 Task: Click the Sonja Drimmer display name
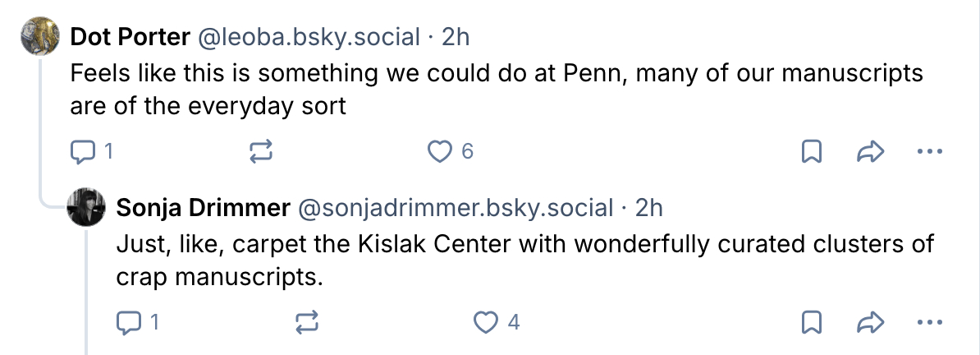[x=203, y=208]
